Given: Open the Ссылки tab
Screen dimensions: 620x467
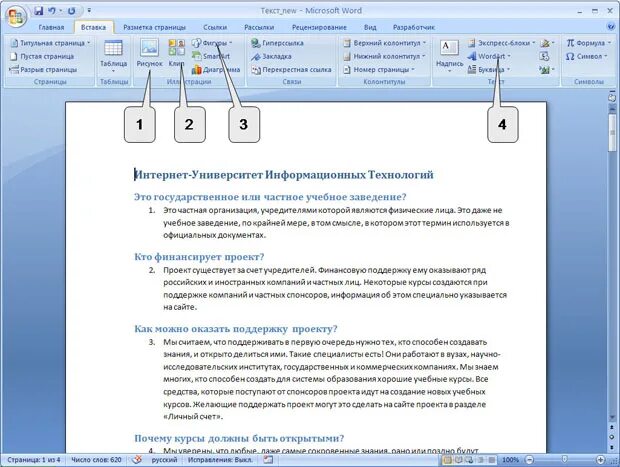Looking at the screenshot, I should (215, 27).
